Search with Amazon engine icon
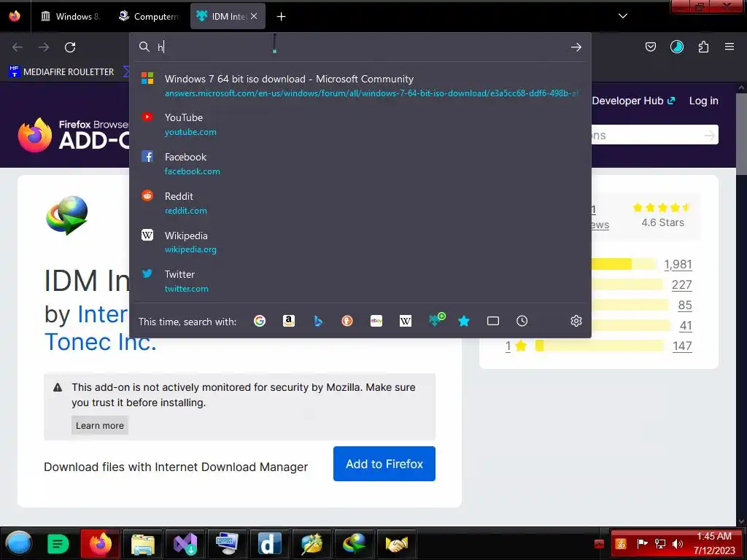The height and width of the screenshot is (560, 747). 289,321
